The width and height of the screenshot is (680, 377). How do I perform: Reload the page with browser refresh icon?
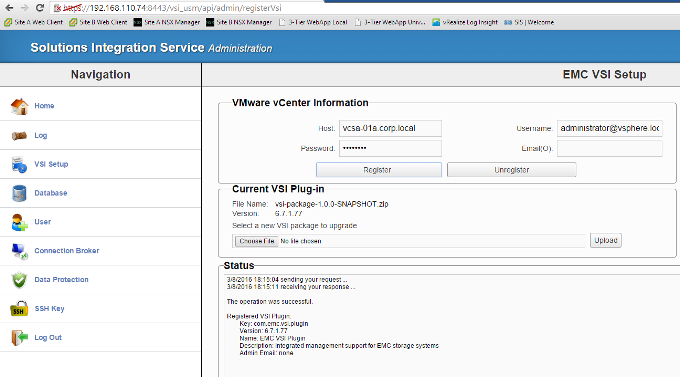39,8
